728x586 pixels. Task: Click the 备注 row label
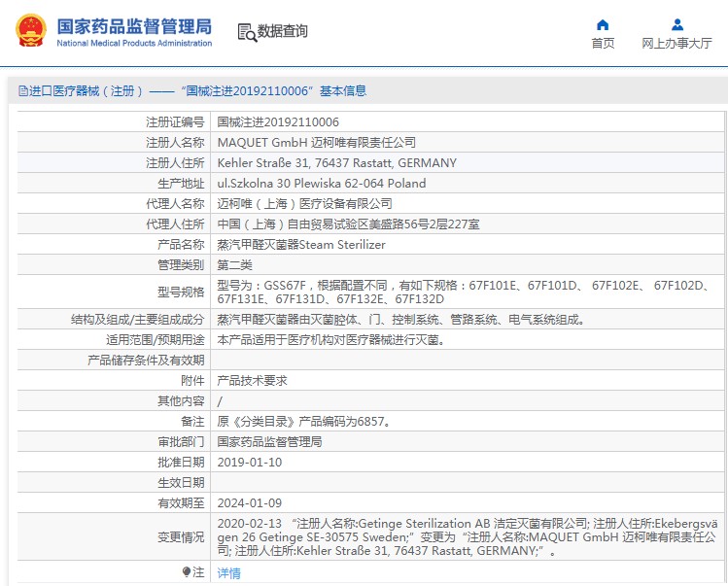[192, 422]
